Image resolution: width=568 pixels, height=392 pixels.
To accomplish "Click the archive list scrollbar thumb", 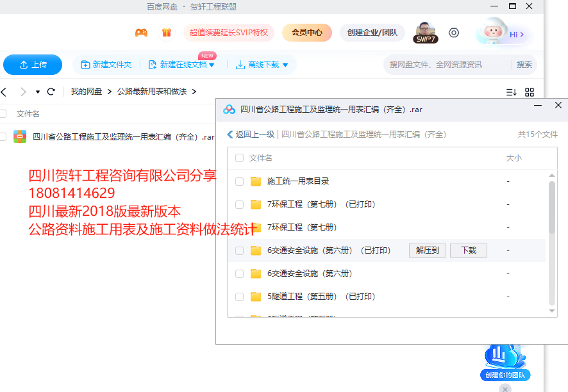I will [552, 208].
